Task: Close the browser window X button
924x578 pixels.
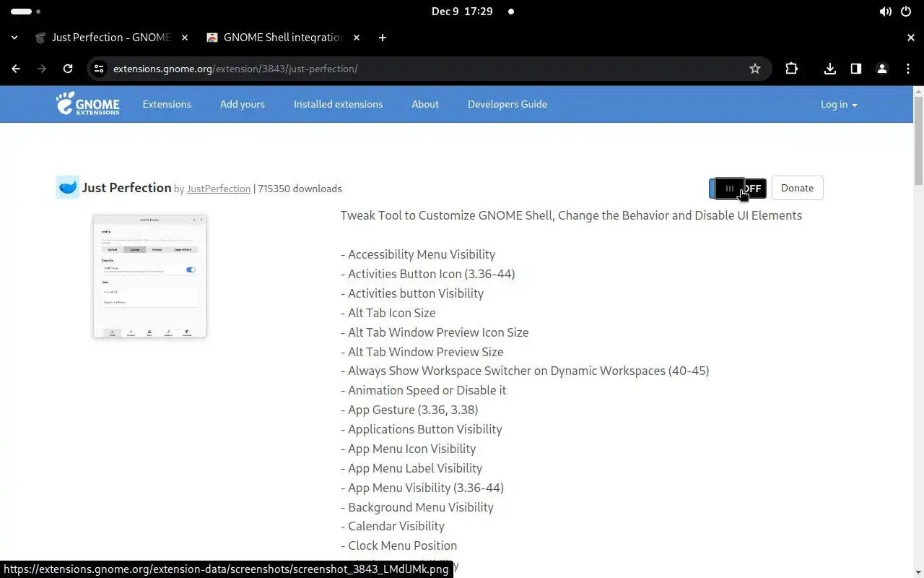Action: pyautogui.click(x=911, y=38)
